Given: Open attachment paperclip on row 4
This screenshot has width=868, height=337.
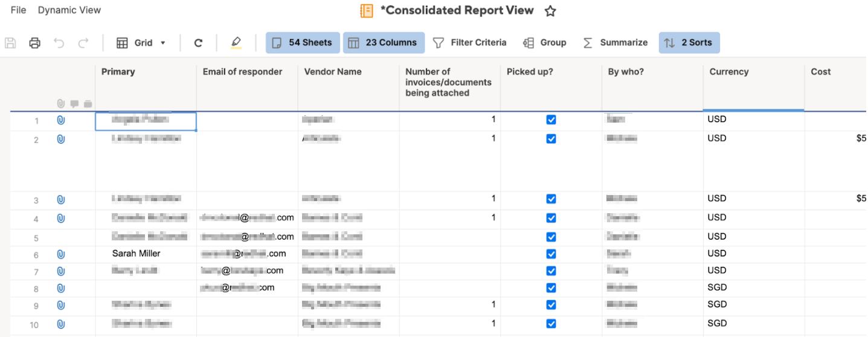Looking at the screenshot, I should (60, 219).
